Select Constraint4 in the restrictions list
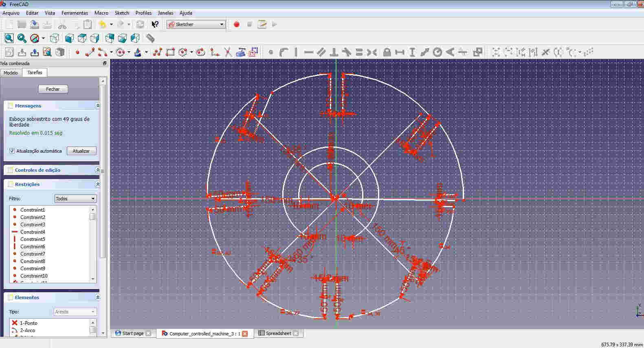The width and height of the screenshot is (644, 348). (33, 232)
